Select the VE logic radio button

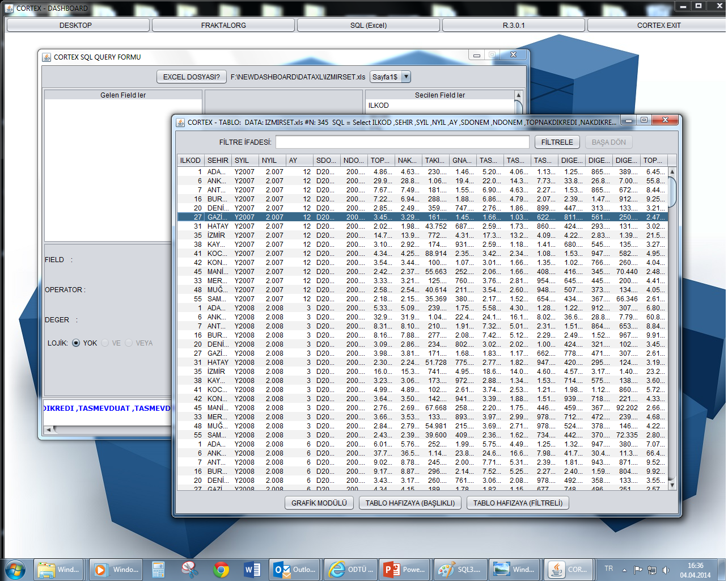point(105,343)
